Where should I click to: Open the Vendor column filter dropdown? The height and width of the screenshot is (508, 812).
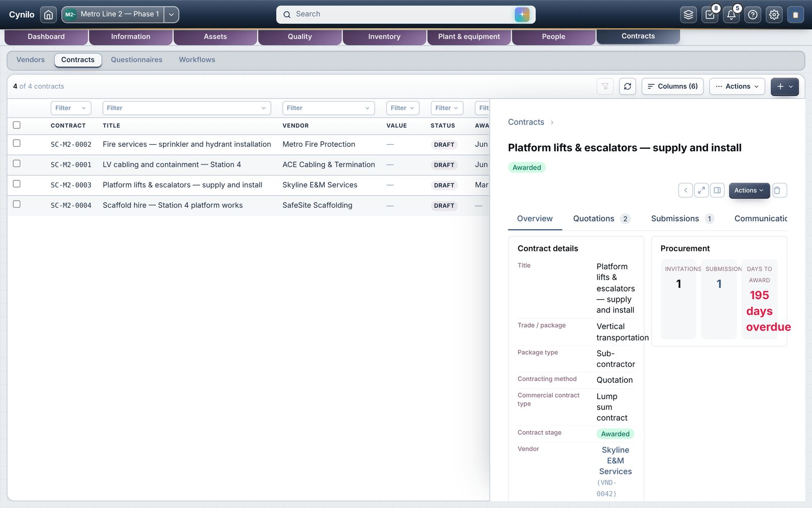coord(328,108)
